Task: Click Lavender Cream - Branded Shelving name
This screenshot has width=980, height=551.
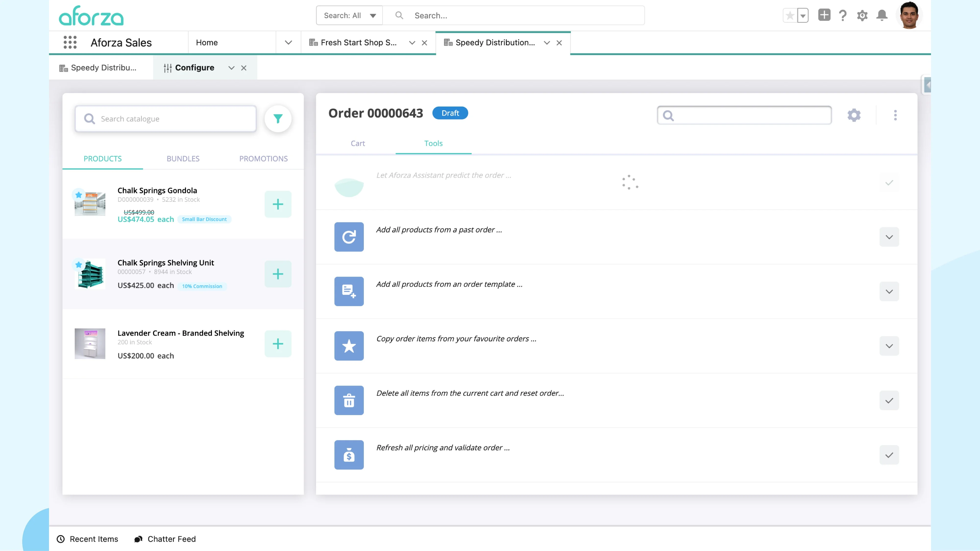Action: point(181,333)
